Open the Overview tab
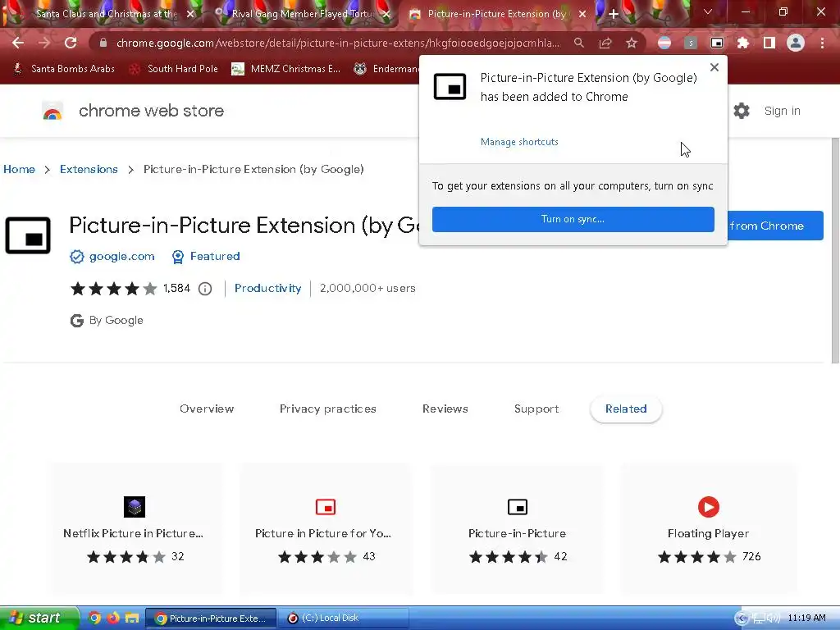 [207, 409]
